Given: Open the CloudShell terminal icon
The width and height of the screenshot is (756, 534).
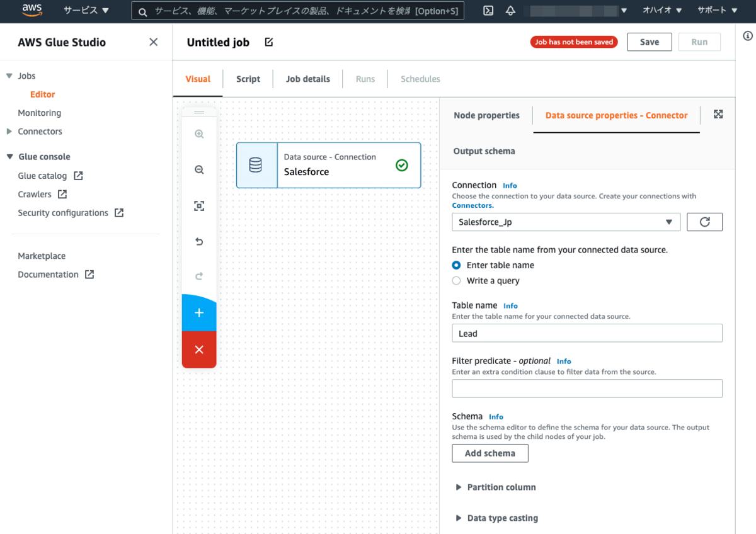Looking at the screenshot, I should pos(488,11).
